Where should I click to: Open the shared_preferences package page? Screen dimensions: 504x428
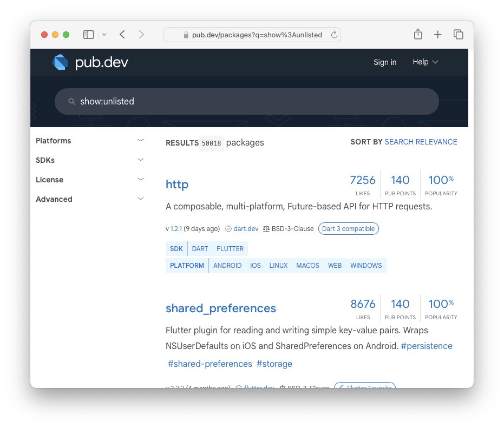[x=221, y=308]
